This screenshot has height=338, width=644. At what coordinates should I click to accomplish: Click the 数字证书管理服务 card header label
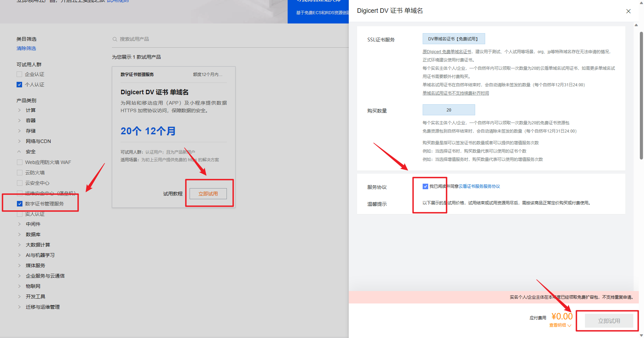point(137,75)
